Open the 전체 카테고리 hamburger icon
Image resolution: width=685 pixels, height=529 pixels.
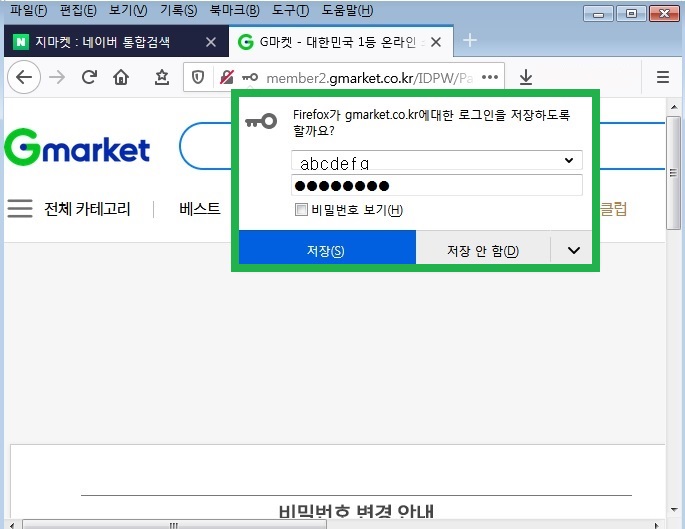[20, 208]
